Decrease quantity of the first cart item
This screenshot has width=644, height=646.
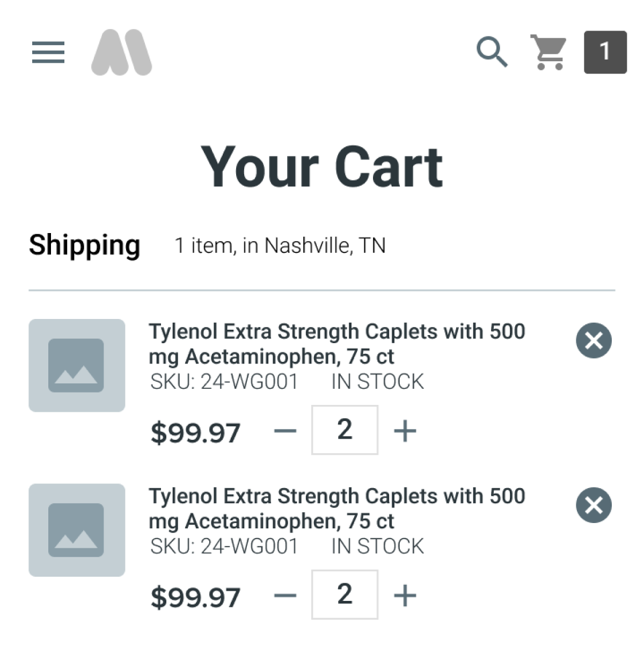pos(285,431)
